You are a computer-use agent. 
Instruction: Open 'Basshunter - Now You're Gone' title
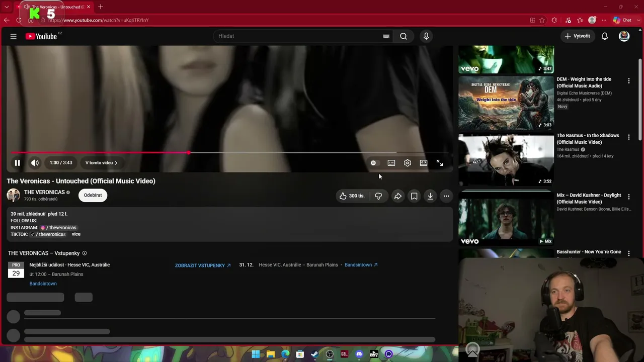[x=589, y=252]
